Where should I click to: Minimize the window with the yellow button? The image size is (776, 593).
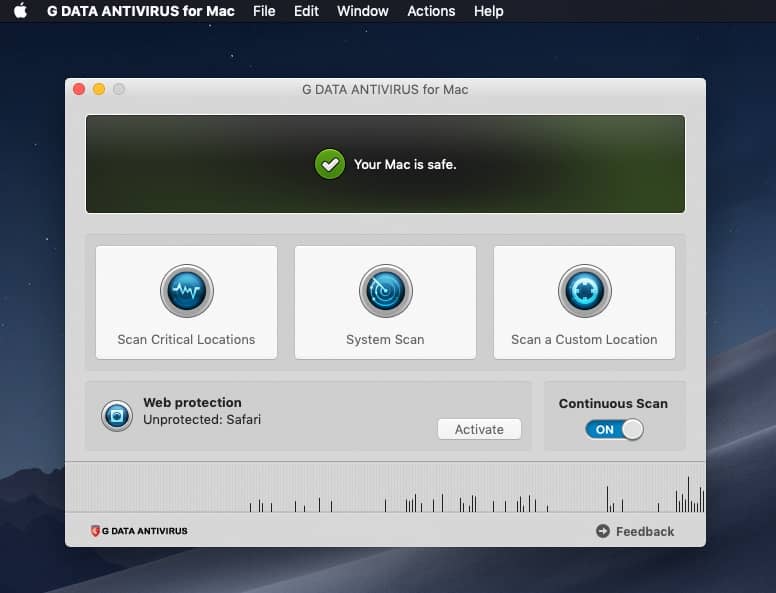point(99,89)
